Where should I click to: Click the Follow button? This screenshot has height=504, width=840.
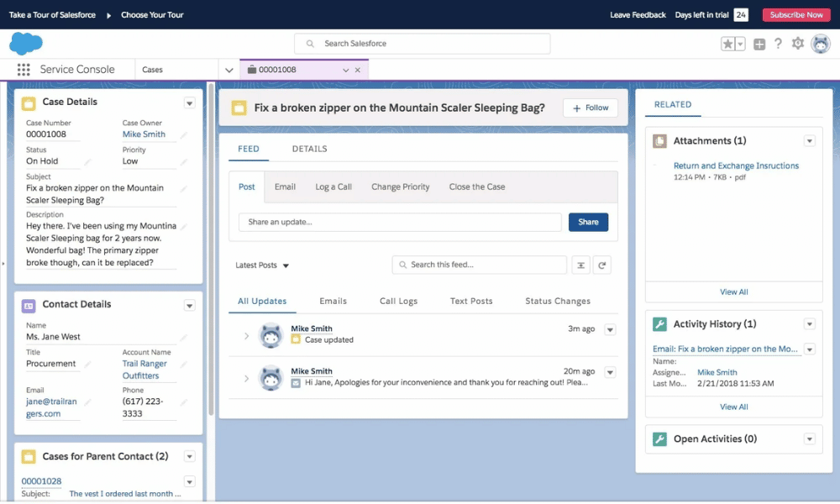point(591,108)
